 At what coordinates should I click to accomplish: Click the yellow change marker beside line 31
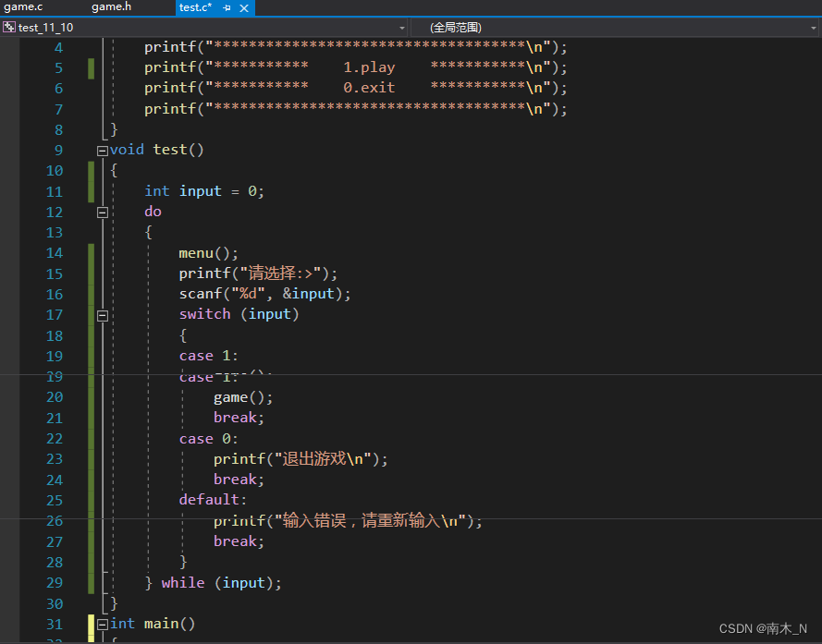[x=92, y=627]
